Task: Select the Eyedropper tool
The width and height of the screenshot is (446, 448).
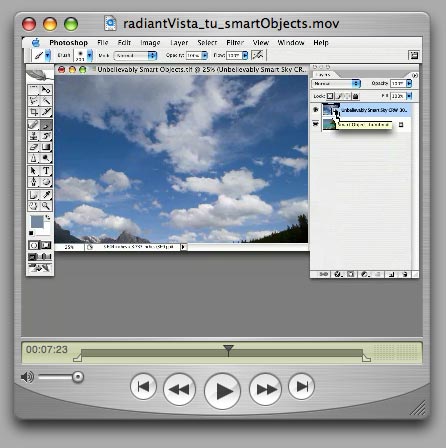Action: (46, 195)
